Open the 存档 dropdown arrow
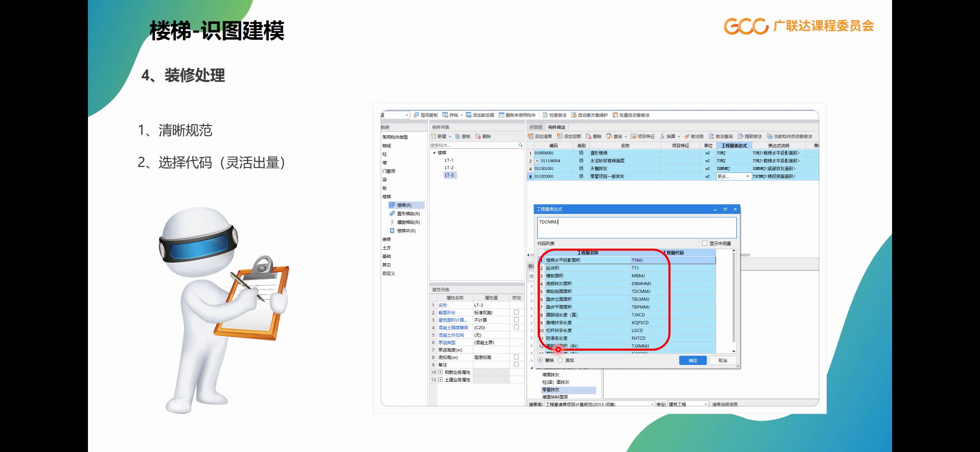Screen dimensions: 980x452 (x=462, y=116)
